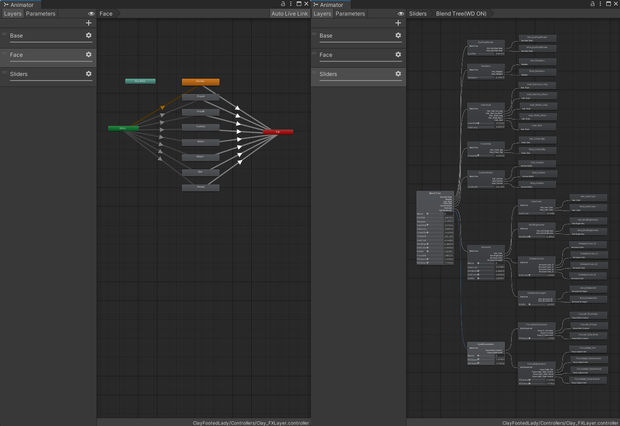Viewport: 620px width, 426px height.
Task: Toggle Auto Live Link
Action: point(289,13)
